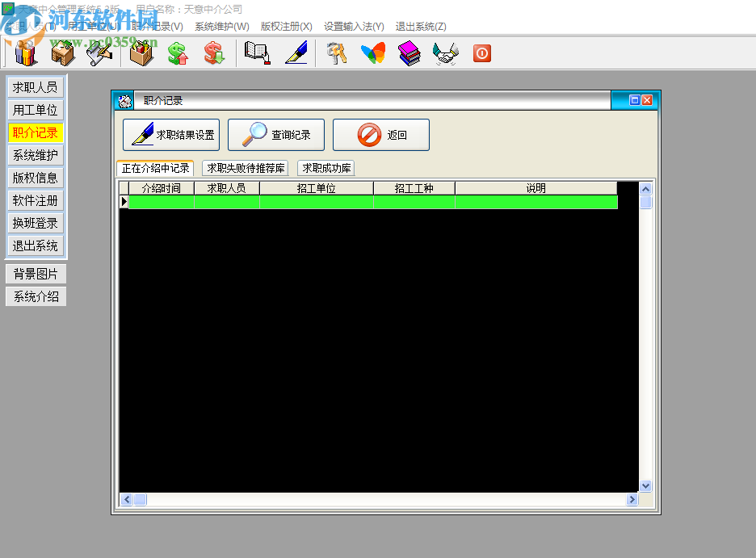Click the 招工工种 column header
The width and height of the screenshot is (756, 558).
414,188
